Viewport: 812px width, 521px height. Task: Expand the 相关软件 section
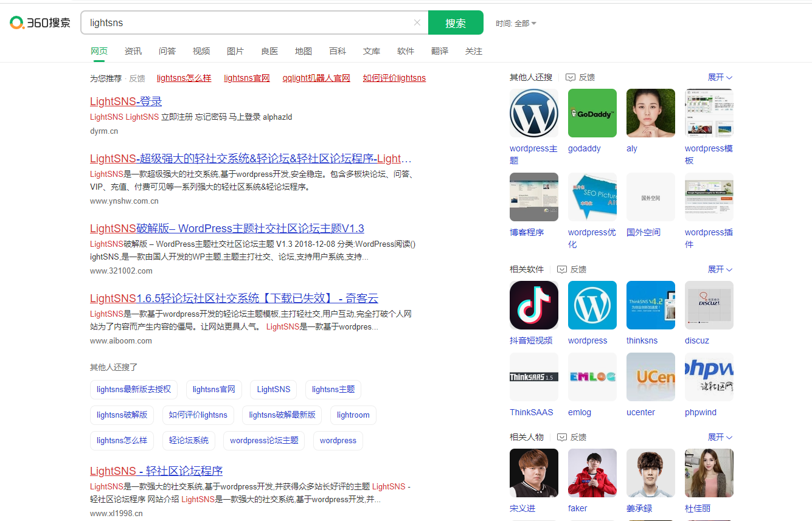click(x=720, y=269)
